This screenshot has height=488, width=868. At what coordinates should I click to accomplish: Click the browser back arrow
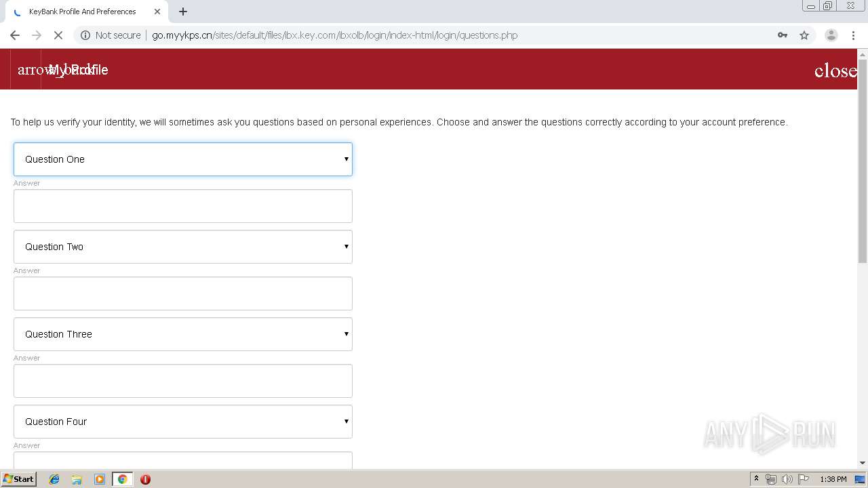pos(15,35)
